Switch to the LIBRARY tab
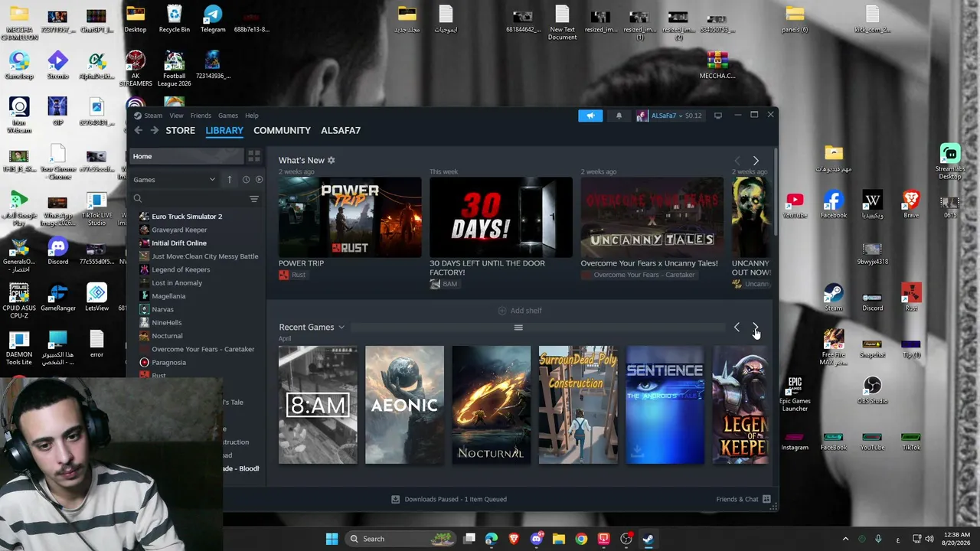This screenshot has width=980, height=551. [224, 130]
